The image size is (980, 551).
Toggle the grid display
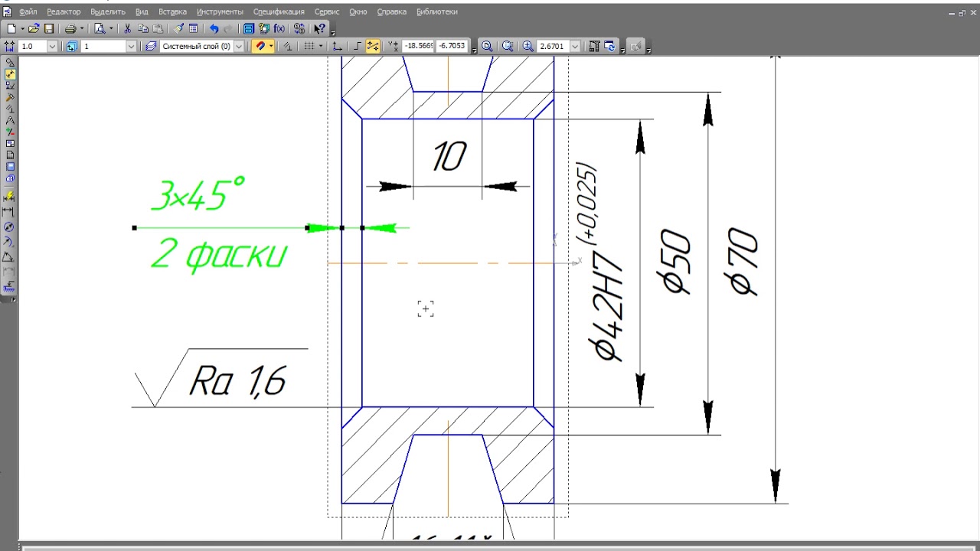(309, 46)
